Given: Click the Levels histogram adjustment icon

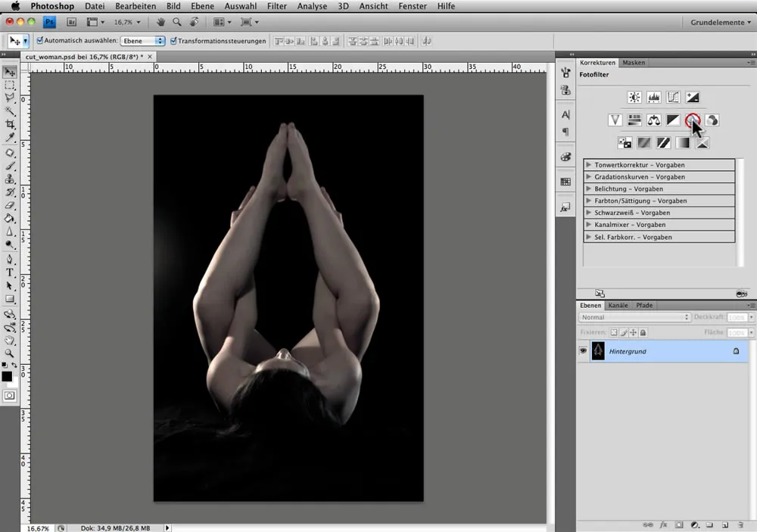Looking at the screenshot, I should coord(653,98).
